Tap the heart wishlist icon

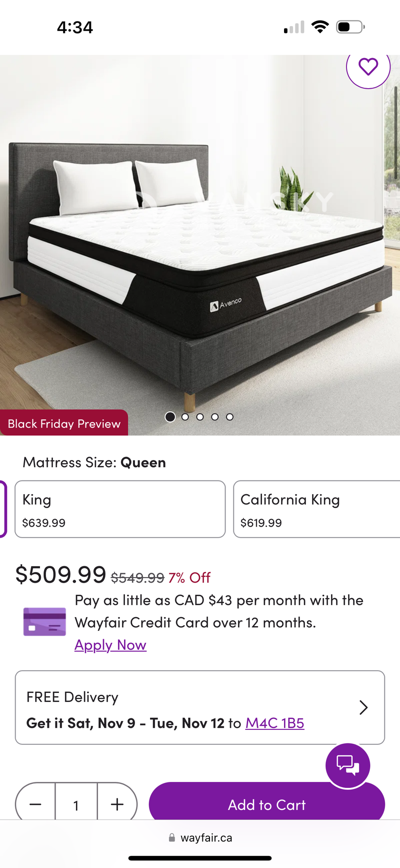(x=368, y=67)
